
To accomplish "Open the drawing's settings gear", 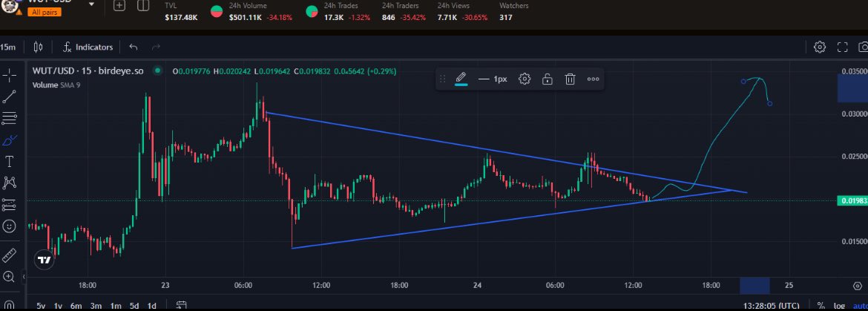I will point(525,79).
